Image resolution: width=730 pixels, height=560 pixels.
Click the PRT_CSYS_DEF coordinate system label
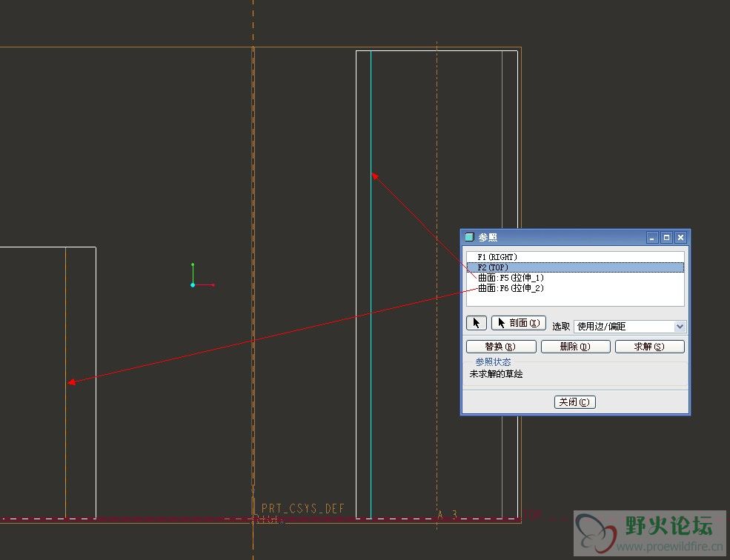click(x=302, y=508)
